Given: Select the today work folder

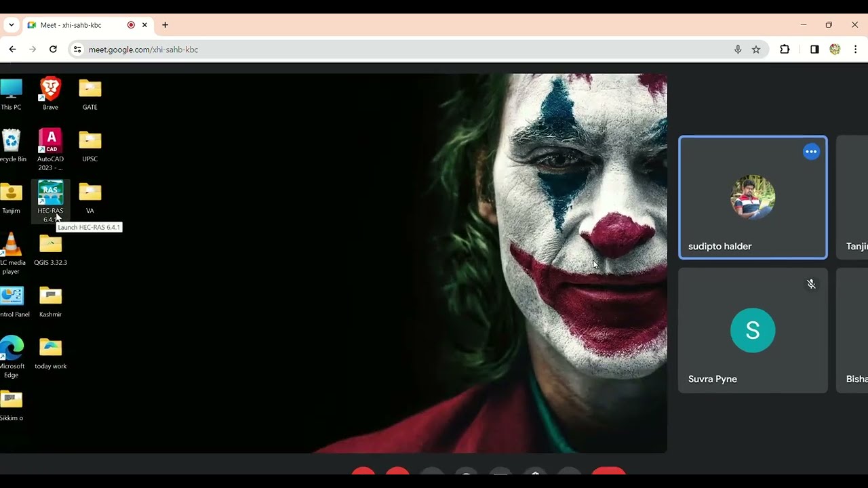Looking at the screenshot, I should [x=50, y=353].
